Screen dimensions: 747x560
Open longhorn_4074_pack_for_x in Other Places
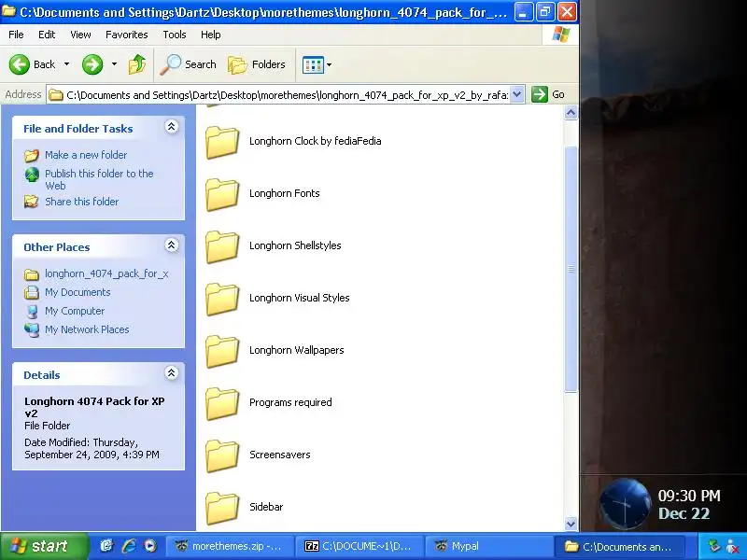106,273
